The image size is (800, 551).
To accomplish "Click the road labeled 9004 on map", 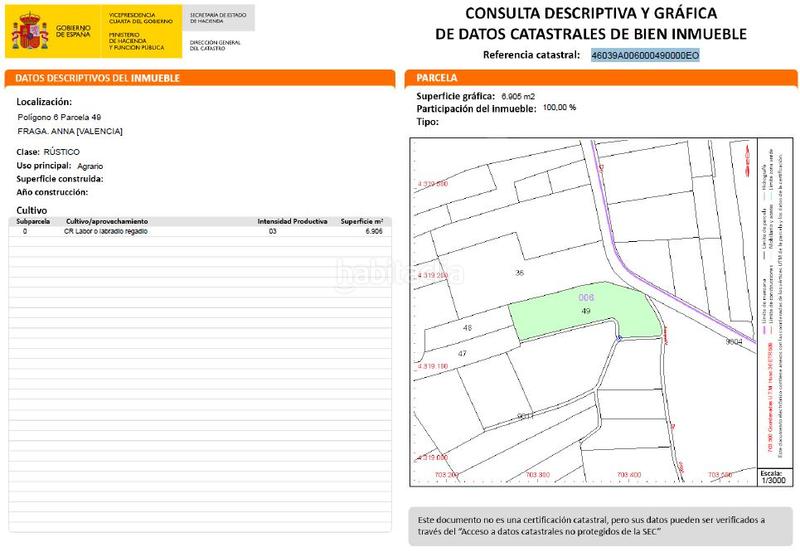I will tap(734, 341).
